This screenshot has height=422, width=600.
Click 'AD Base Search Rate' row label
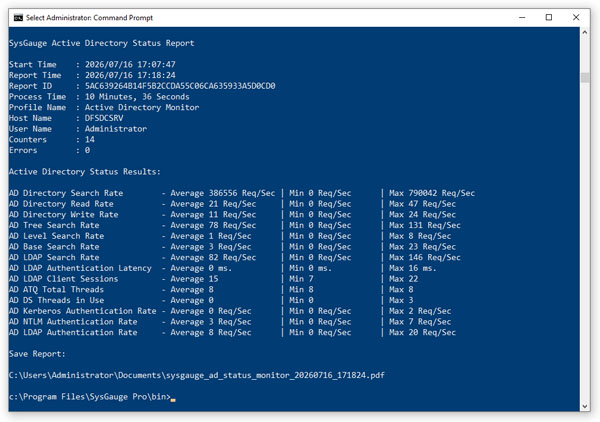click(54, 247)
